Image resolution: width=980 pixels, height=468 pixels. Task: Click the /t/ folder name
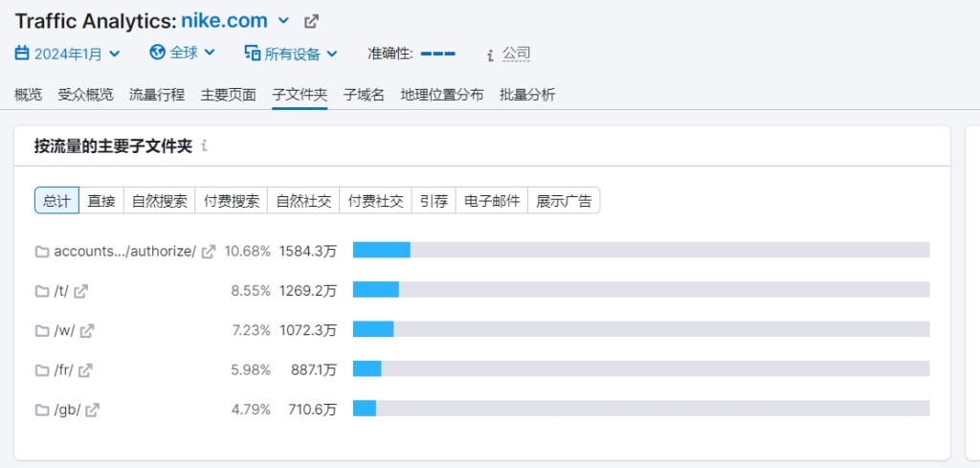[x=61, y=291]
